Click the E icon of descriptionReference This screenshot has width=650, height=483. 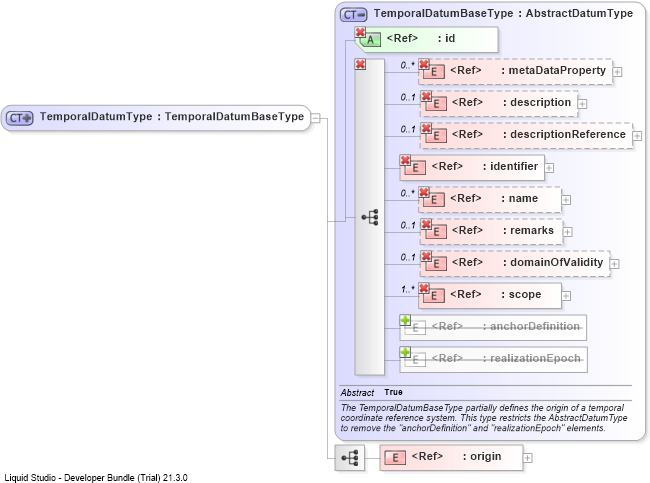click(437, 136)
